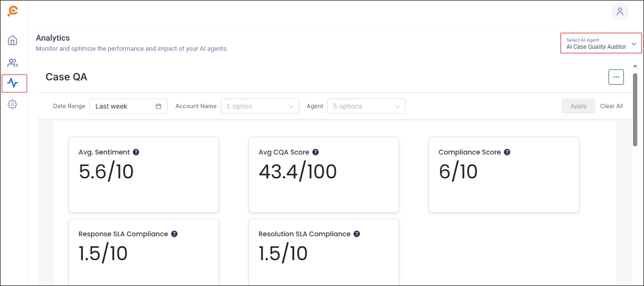Click help icon beside Compliance Score
644x286 pixels.
tap(507, 152)
